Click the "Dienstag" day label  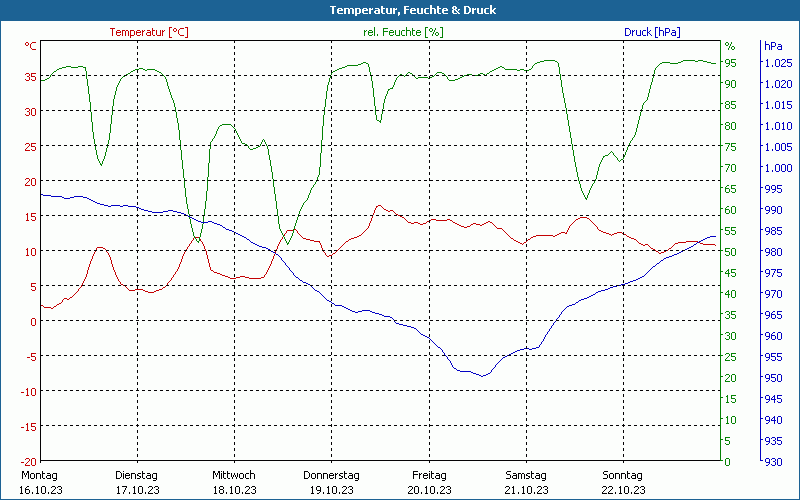[136, 475]
